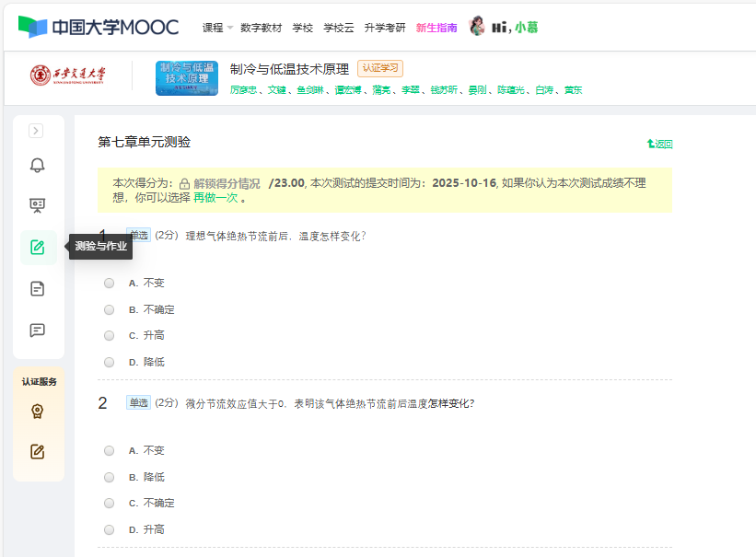Select answer C 不确定 for question 2
The image size is (756, 557).
pos(109,503)
